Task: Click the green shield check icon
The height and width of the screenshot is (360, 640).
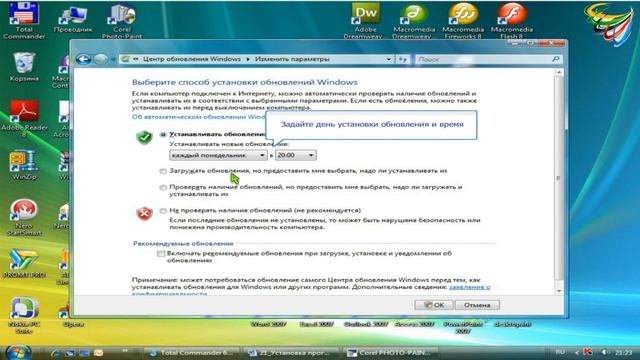Action: pyautogui.click(x=144, y=137)
